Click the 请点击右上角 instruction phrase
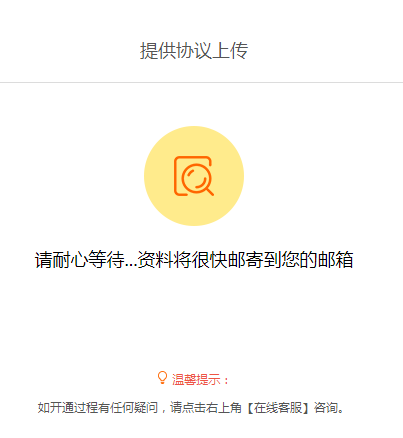The height and width of the screenshot is (438, 403). tap(206, 408)
